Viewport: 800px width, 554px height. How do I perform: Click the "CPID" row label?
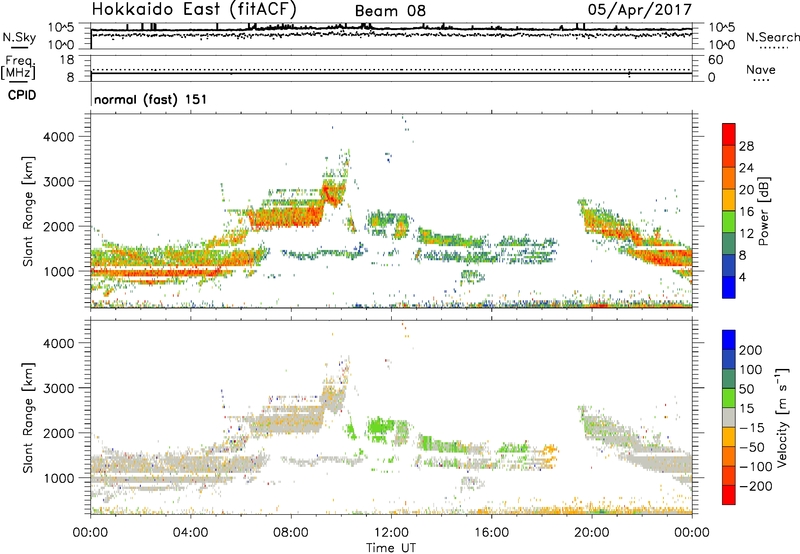(x=22, y=95)
